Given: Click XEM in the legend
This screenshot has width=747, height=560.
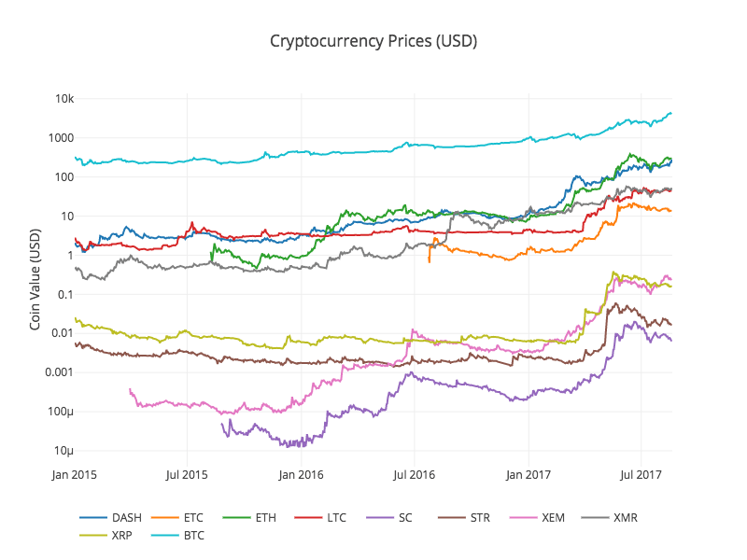Looking at the screenshot, I should click(552, 517).
